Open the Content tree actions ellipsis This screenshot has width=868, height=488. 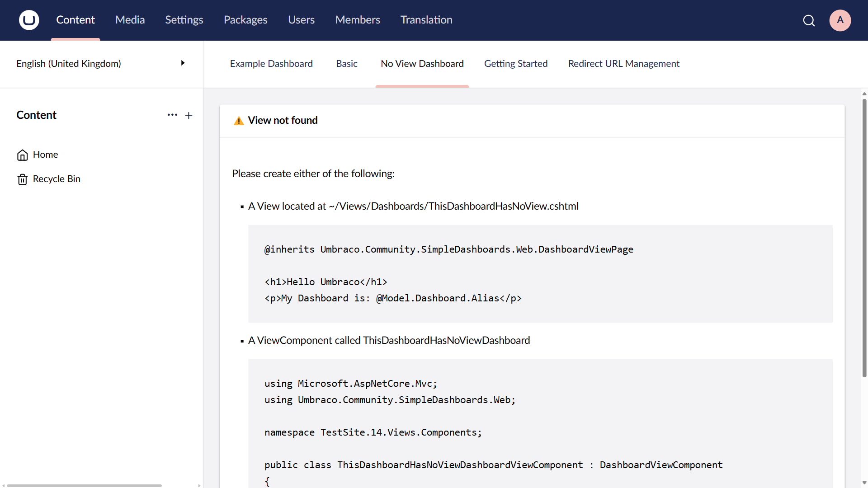point(172,115)
